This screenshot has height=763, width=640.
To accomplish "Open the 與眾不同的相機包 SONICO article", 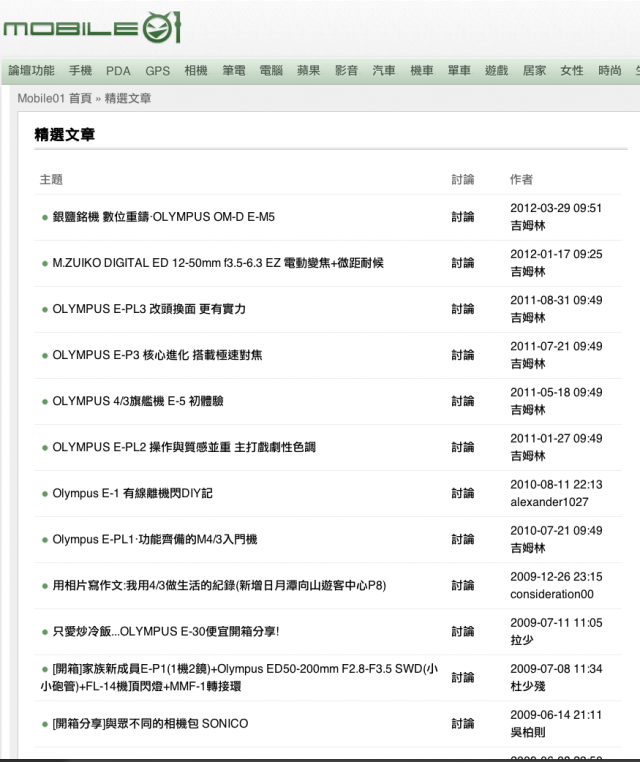I will point(150,724).
